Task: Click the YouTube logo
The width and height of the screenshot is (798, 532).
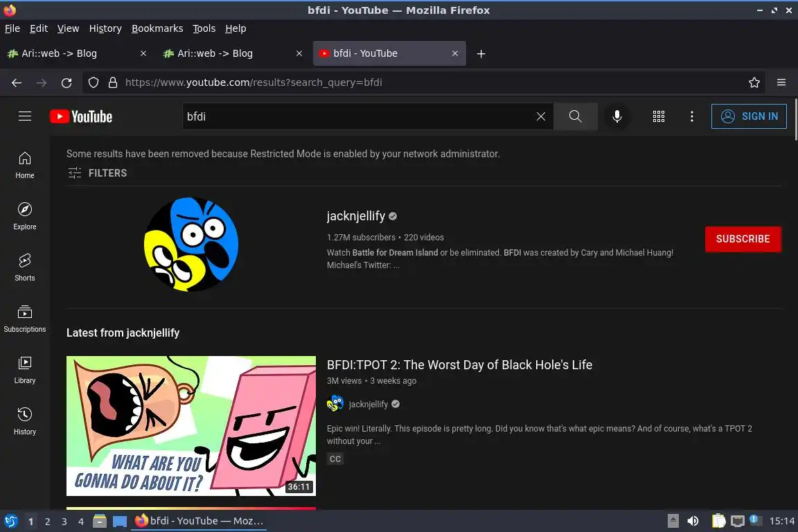Action: coord(81,116)
